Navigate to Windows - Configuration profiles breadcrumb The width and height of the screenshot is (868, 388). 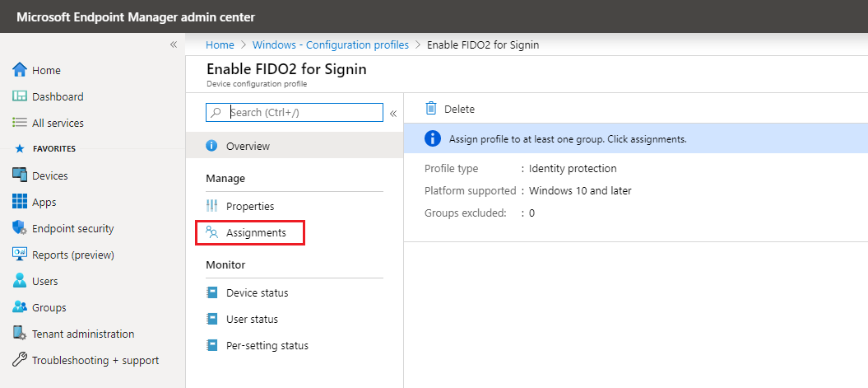[330, 44]
